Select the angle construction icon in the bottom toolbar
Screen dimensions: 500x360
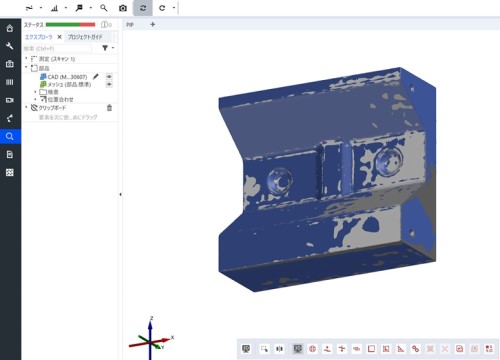point(401,349)
